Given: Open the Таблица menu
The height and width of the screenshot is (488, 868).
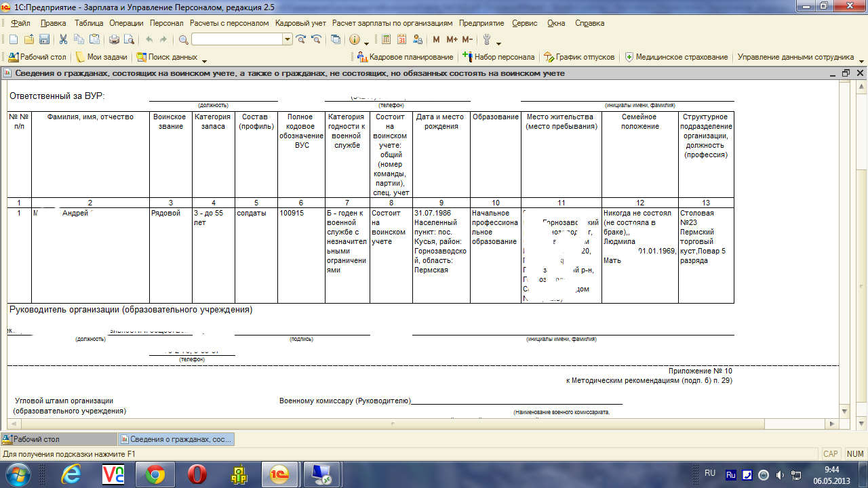Looking at the screenshot, I should (x=89, y=23).
